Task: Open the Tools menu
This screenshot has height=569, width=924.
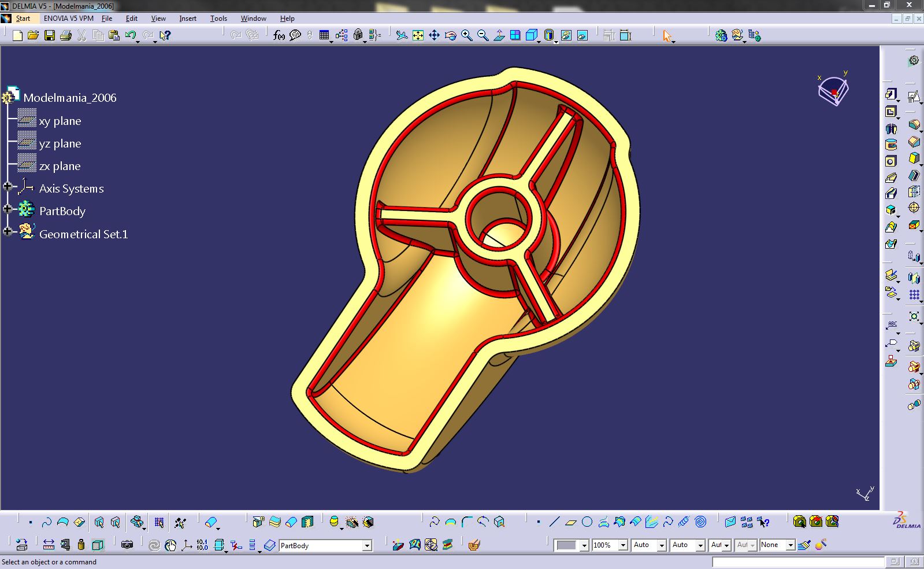Action: click(x=218, y=19)
